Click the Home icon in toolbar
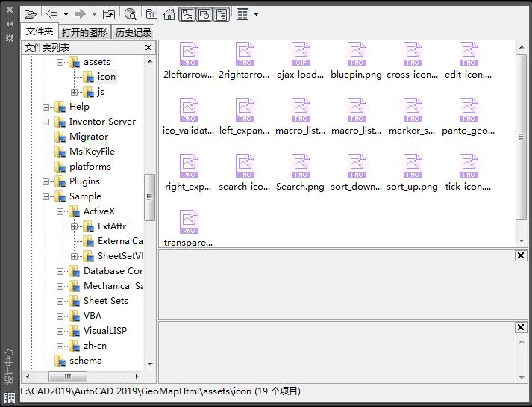The height and width of the screenshot is (407, 532). [x=169, y=15]
